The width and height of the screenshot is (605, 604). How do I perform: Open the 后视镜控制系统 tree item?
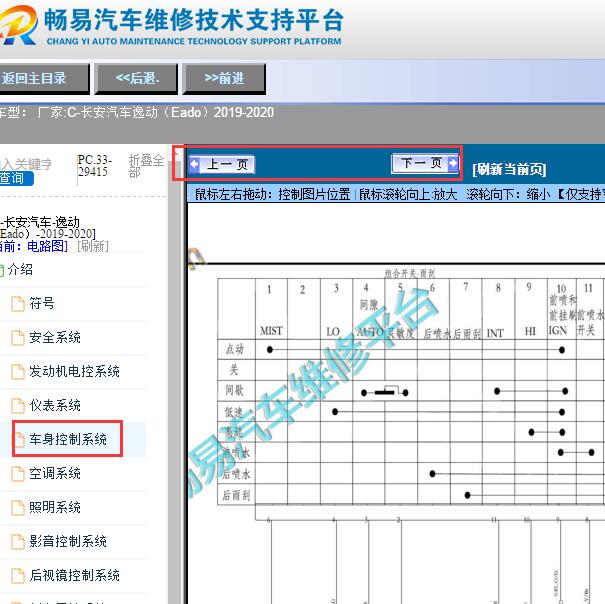tap(74, 575)
